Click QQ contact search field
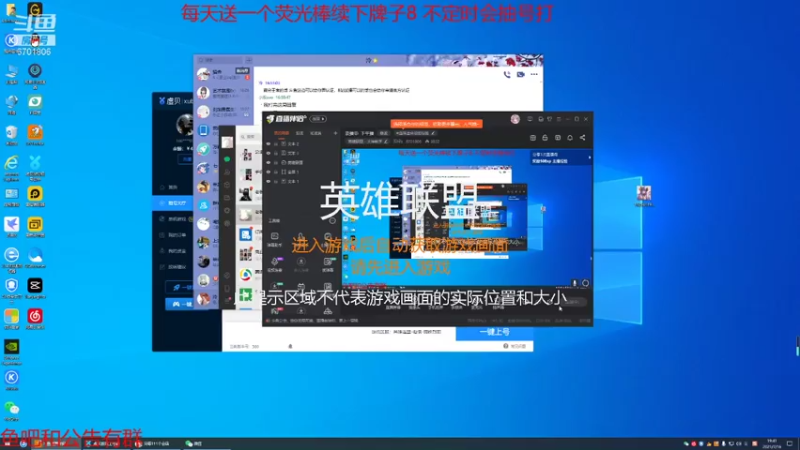800x450 pixels. click(x=220, y=60)
